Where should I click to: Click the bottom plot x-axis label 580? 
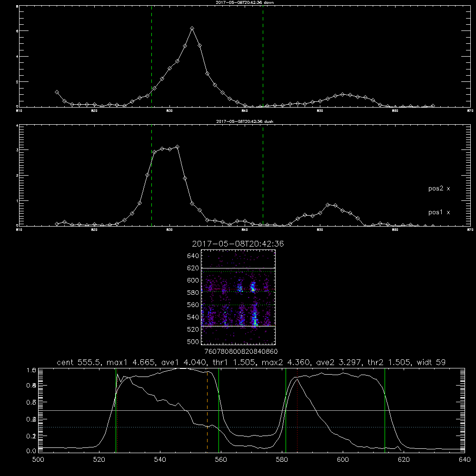coord(282,460)
